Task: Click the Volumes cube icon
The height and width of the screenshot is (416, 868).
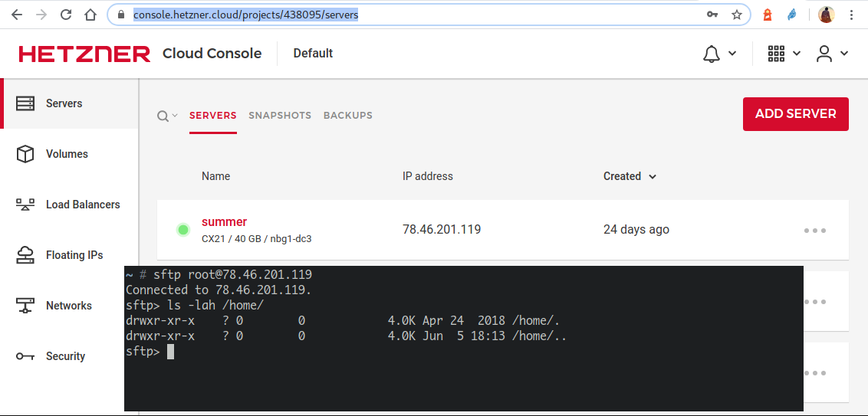Action: click(x=25, y=154)
